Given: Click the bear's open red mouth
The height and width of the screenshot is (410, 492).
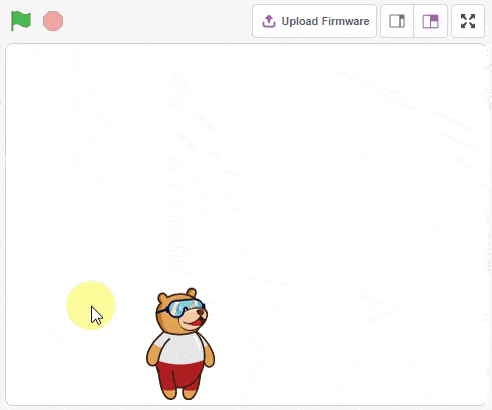Looking at the screenshot, I should point(197,322).
